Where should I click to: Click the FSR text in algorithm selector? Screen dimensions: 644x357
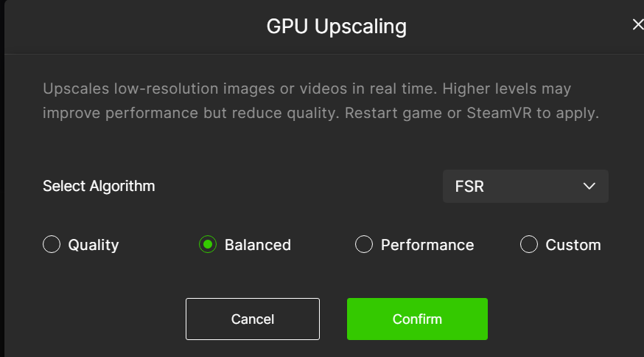470,186
